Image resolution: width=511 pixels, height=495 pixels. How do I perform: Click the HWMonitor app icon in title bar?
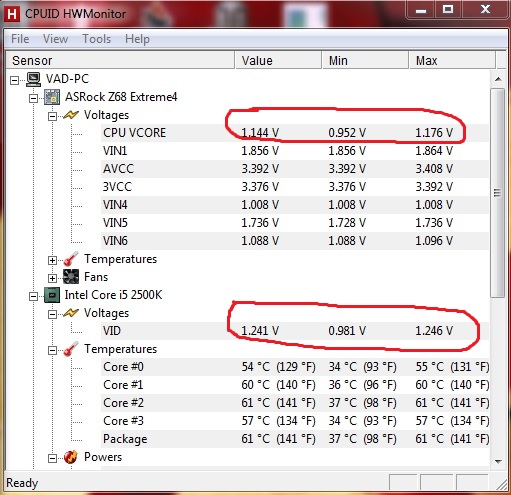tap(12, 14)
